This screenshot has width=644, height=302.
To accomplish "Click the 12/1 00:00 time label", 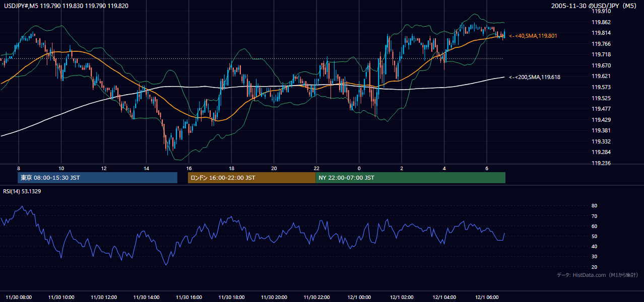I will point(359,297).
